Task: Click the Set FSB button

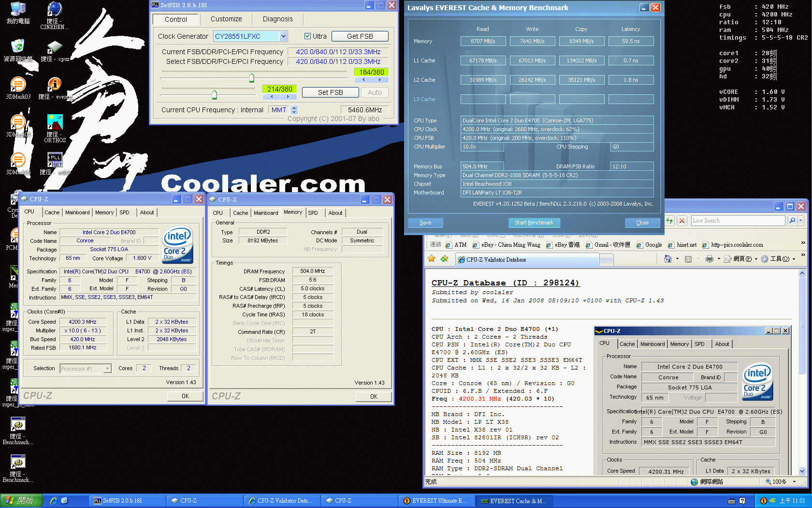Action: pyautogui.click(x=331, y=92)
